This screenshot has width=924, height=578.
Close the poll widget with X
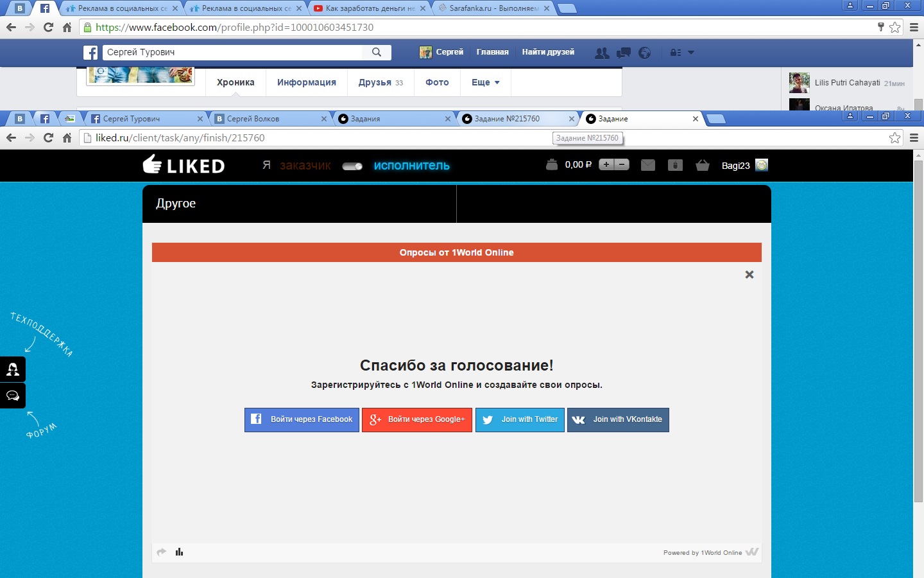(749, 274)
